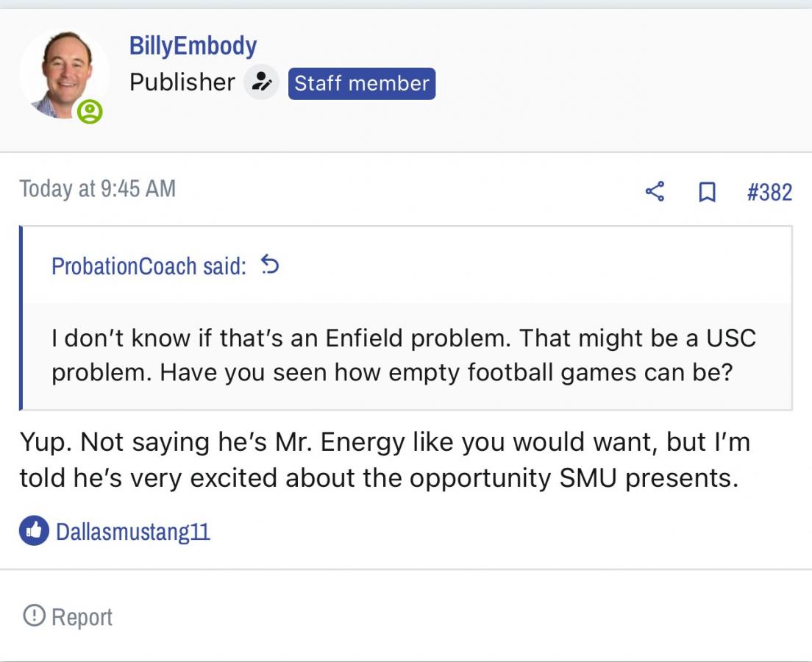Open the BillyEmbody username profile link
812x662 pixels.
tap(193, 46)
